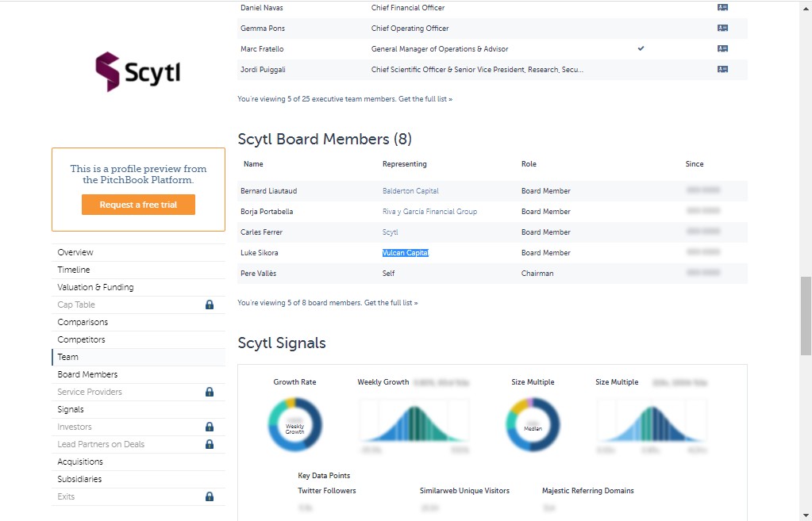Click Twitter Followers data point label
The width and height of the screenshot is (812, 521).
coord(327,491)
